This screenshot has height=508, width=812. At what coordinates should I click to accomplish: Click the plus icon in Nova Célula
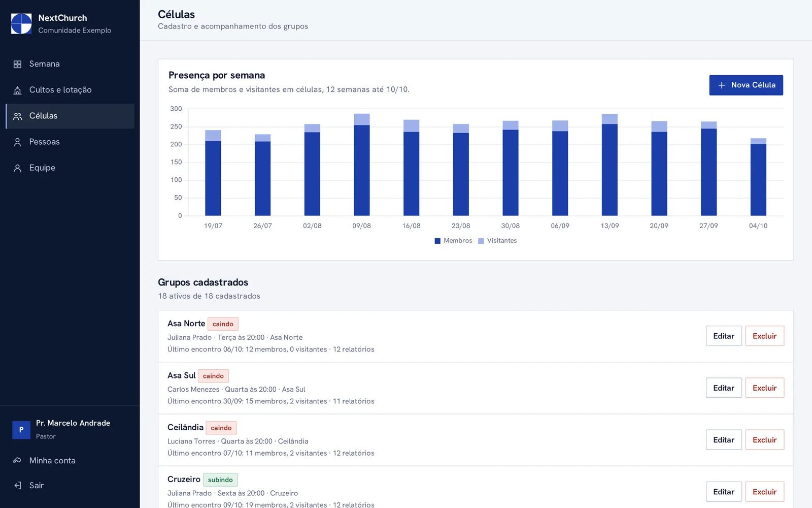722,85
